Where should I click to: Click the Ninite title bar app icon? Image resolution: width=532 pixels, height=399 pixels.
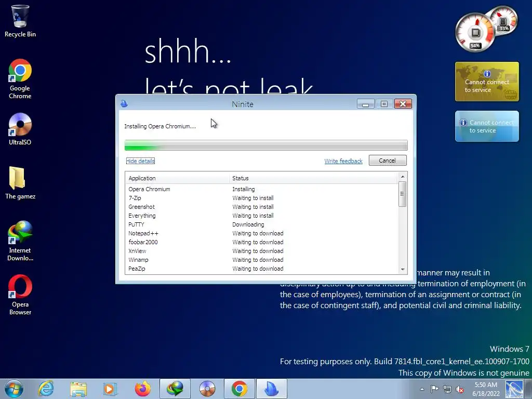[x=124, y=104]
